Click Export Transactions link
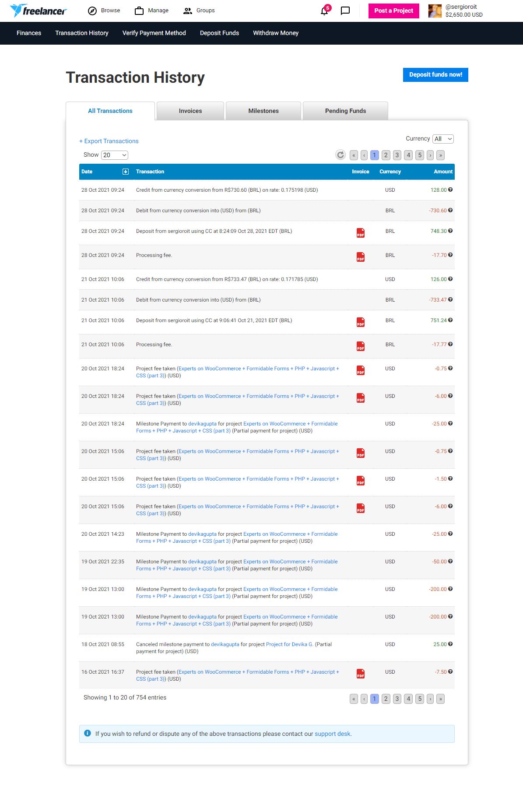This screenshot has height=812, width=523. pyautogui.click(x=109, y=141)
